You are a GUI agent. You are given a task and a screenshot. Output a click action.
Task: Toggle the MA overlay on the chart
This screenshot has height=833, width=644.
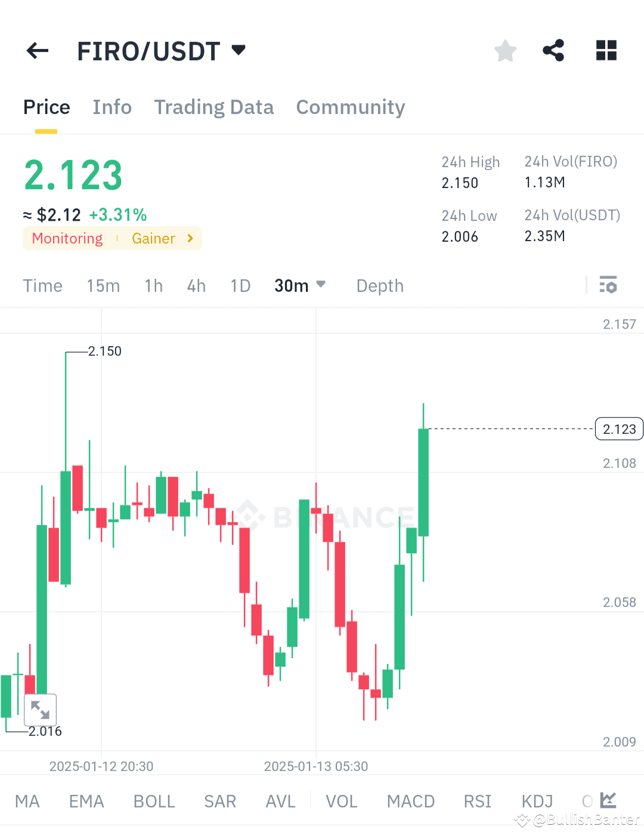27,801
